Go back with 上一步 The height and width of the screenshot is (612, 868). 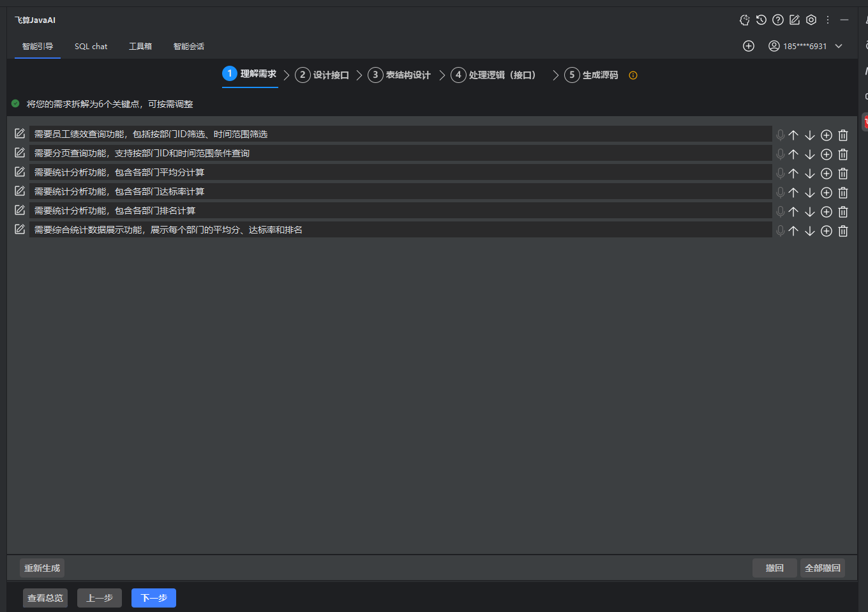pos(100,598)
